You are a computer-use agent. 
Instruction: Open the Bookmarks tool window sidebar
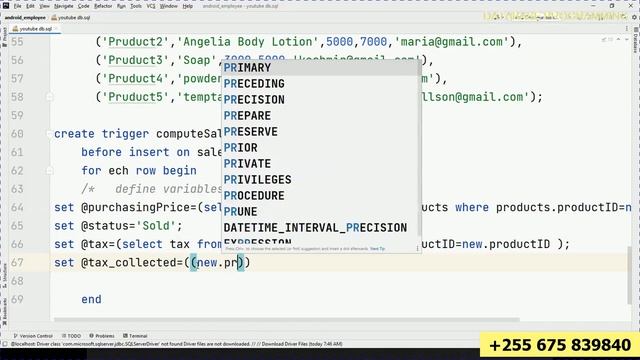[x=4, y=312]
